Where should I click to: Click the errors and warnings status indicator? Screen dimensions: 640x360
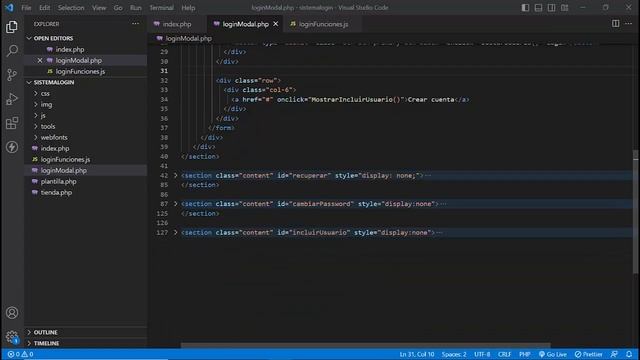pos(20,354)
